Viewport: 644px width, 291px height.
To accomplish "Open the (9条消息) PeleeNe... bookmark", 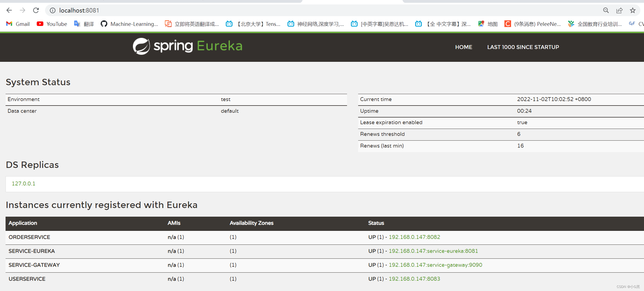I will 532,24.
